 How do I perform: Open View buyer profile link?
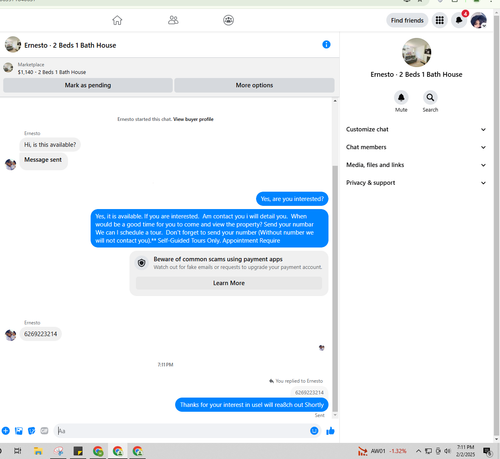[x=193, y=119]
